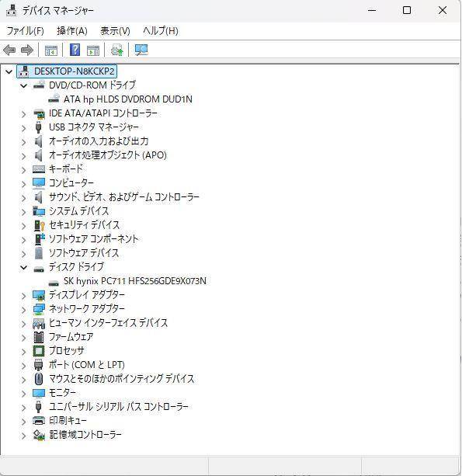The width and height of the screenshot is (462, 476).
Task: Click the キーボード keyboard icon
Action: [39, 169]
